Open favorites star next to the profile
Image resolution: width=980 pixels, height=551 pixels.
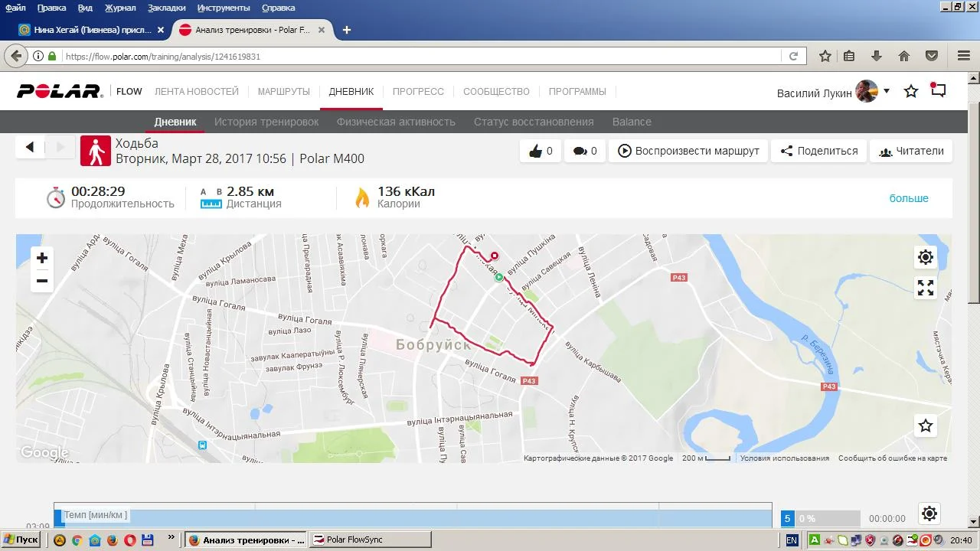pyautogui.click(x=911, y=92)
